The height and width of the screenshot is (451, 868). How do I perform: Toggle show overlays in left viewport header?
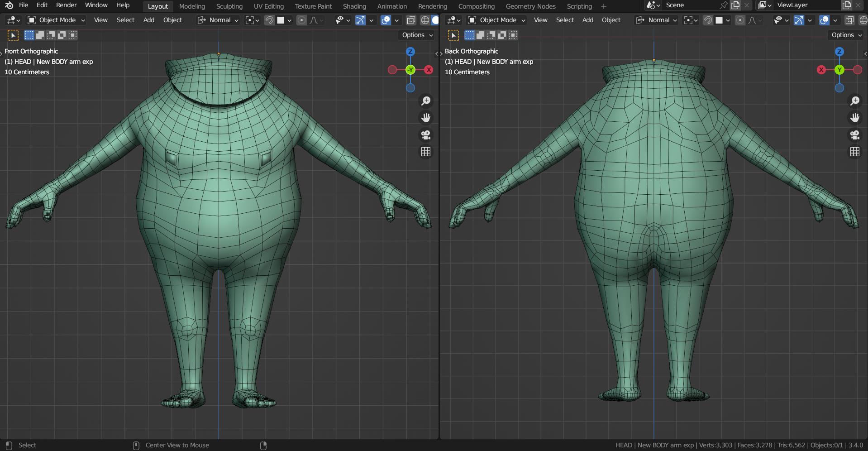386,20
